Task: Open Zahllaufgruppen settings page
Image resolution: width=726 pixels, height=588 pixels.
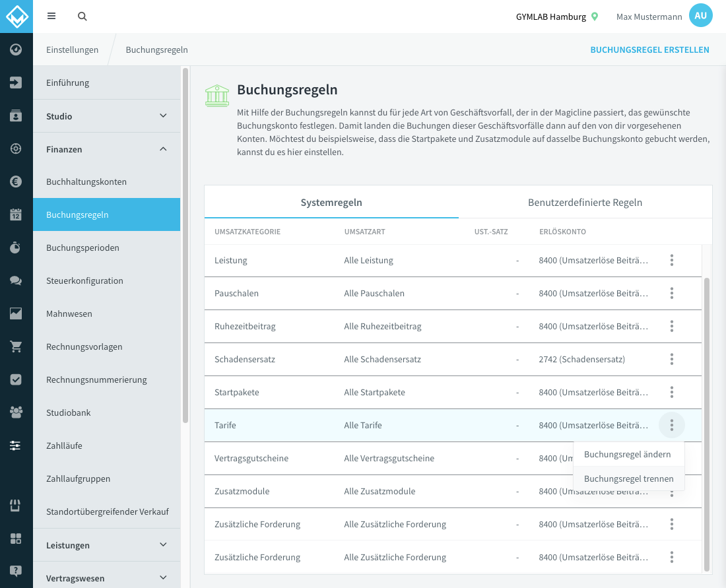Action: 106,478
